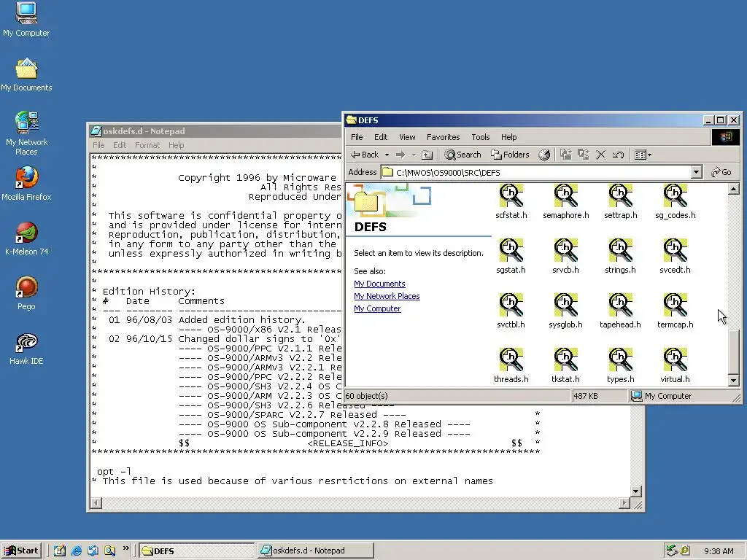This screenshot has width=747, height=560.
Task: Switch to oskdefs.d Notepad taskbar button
Action: (315, 551)
